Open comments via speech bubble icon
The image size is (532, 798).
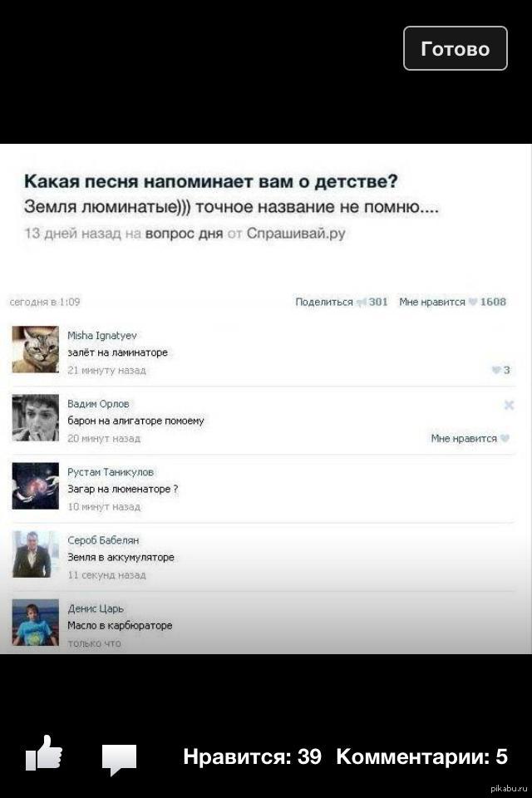119,759
